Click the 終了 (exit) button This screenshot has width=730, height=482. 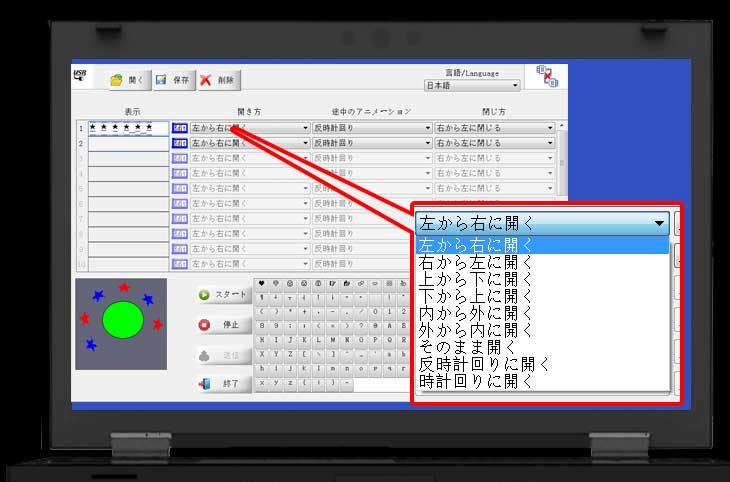(222, 384)
